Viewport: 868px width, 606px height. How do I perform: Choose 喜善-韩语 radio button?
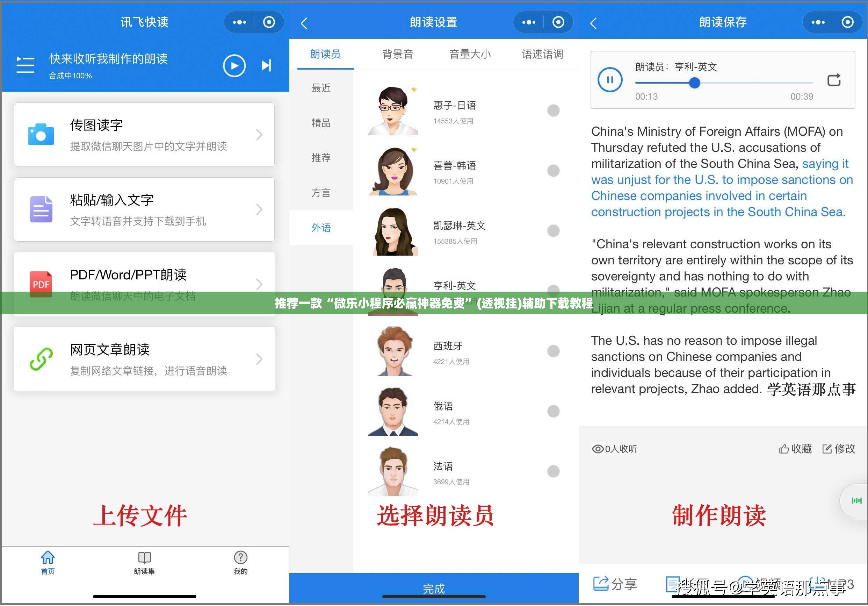[553, 171]
